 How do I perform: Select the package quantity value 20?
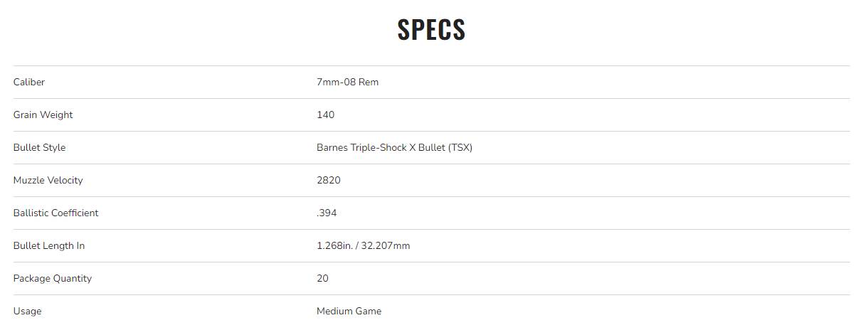pyautogui.click(x=322, y=279)
